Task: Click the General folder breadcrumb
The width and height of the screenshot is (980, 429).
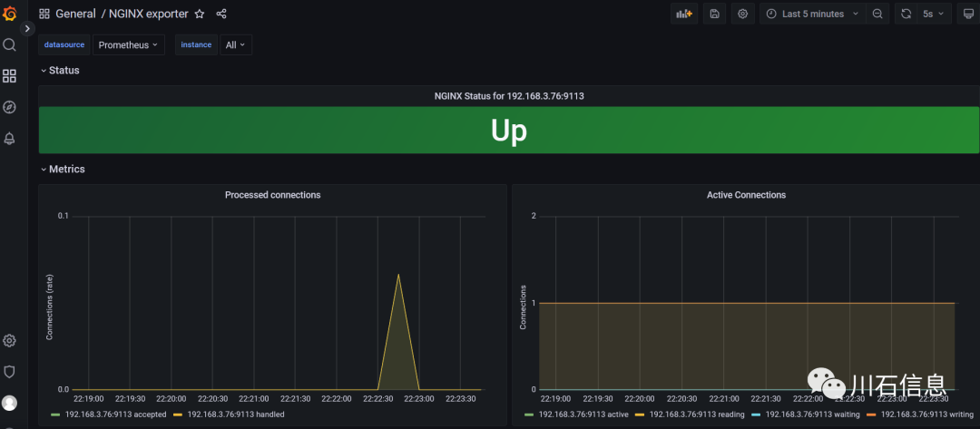Action: [75, 14]
